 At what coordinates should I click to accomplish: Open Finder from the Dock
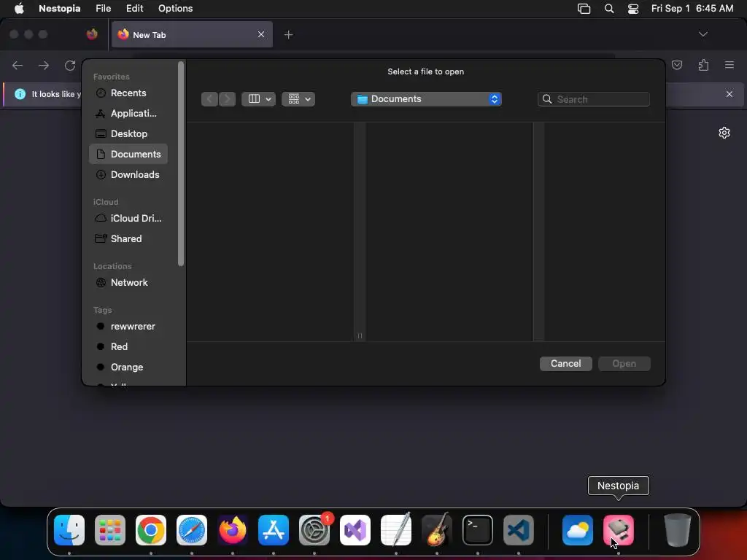click(69, 530)
